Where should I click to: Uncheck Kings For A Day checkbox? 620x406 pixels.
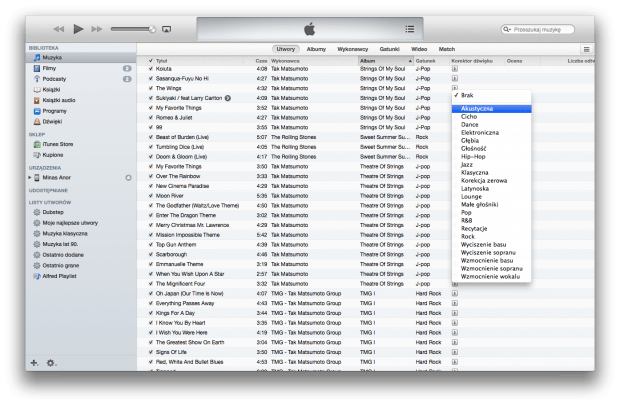click(x=151, y=313)
